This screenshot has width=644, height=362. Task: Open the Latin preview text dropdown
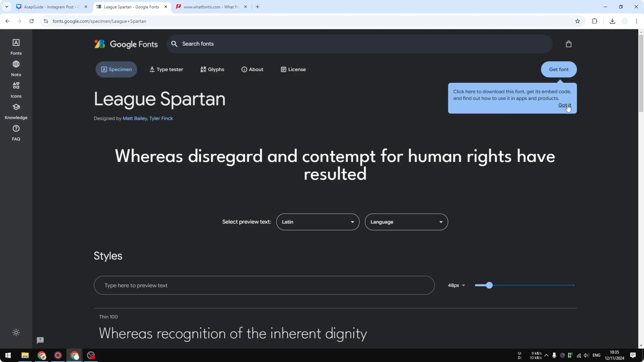click(x=317, y=222)
